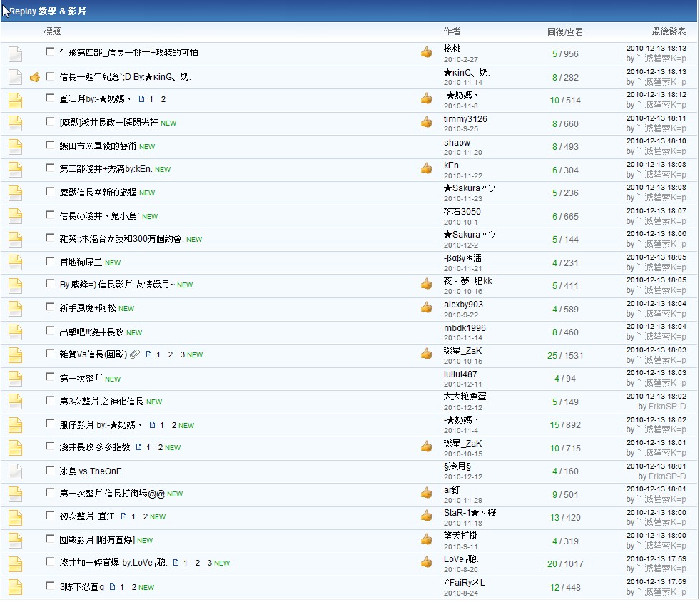Click 最後發表 column header

click(x=669, y=31)
